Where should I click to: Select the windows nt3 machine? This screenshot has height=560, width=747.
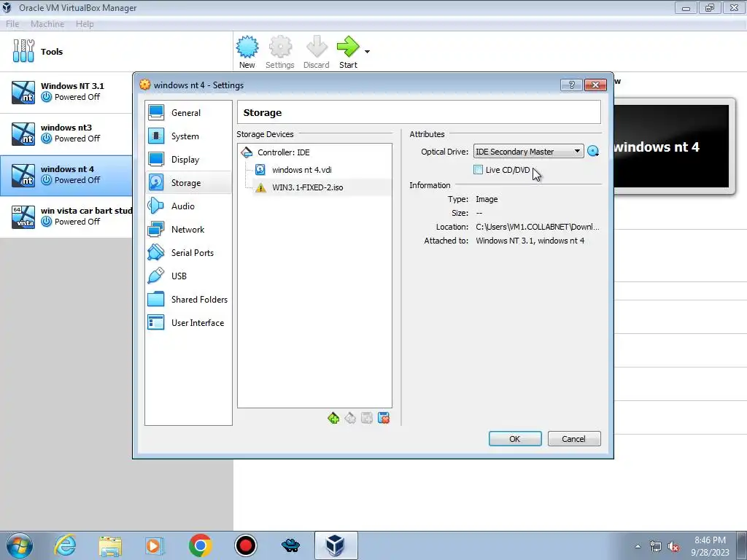pos(66,133)
